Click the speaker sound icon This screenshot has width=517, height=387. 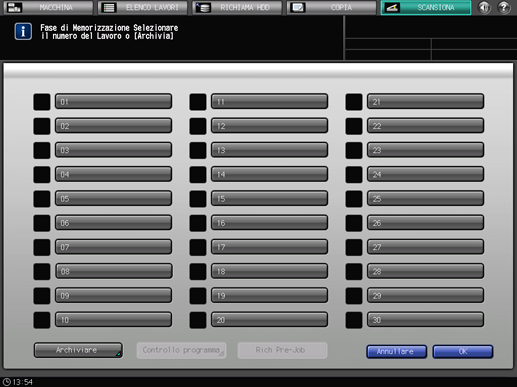[484, 7]
